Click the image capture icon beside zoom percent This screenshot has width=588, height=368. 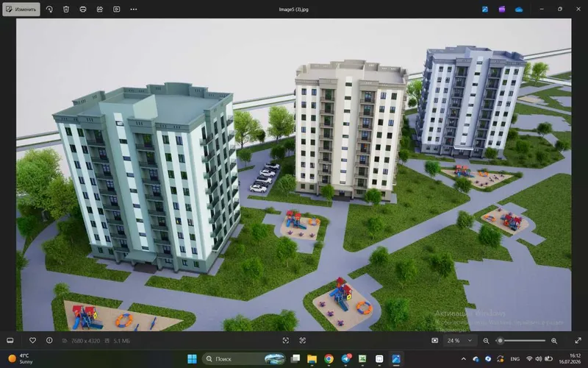click(434, 341)
